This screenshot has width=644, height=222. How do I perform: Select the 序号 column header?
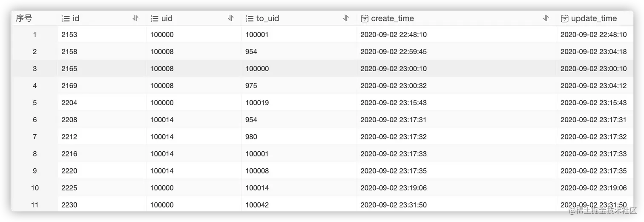[x=24, y=18]
